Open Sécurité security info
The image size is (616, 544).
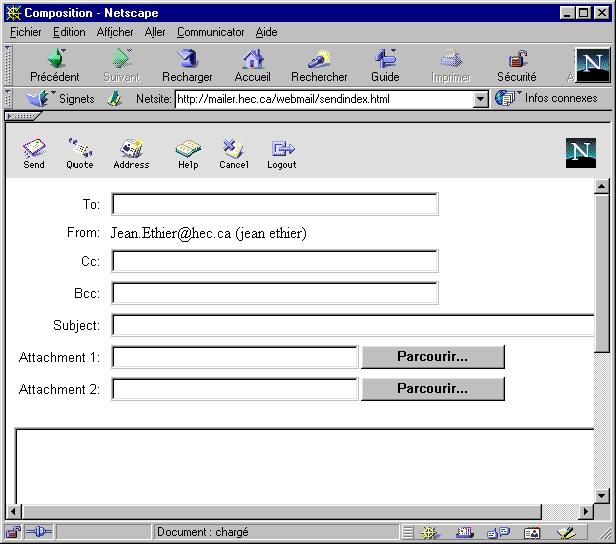click(x=517, y=66)
